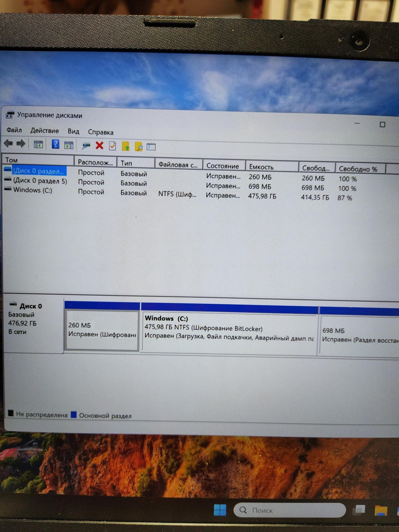
Task: Select the Windows (C:) volume in the list
Action: (33, 190)
